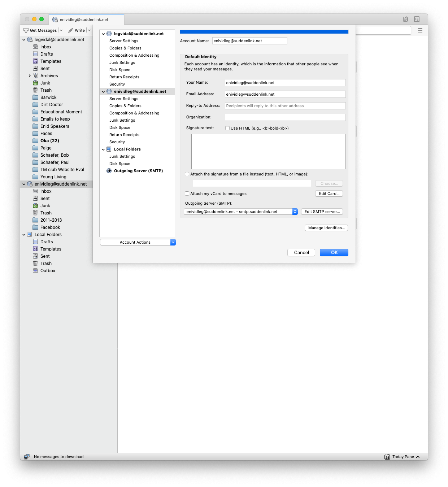Select the Oka (22) folder icon
Viewport: 448px width, 487px height.
[x=35, y=141]
